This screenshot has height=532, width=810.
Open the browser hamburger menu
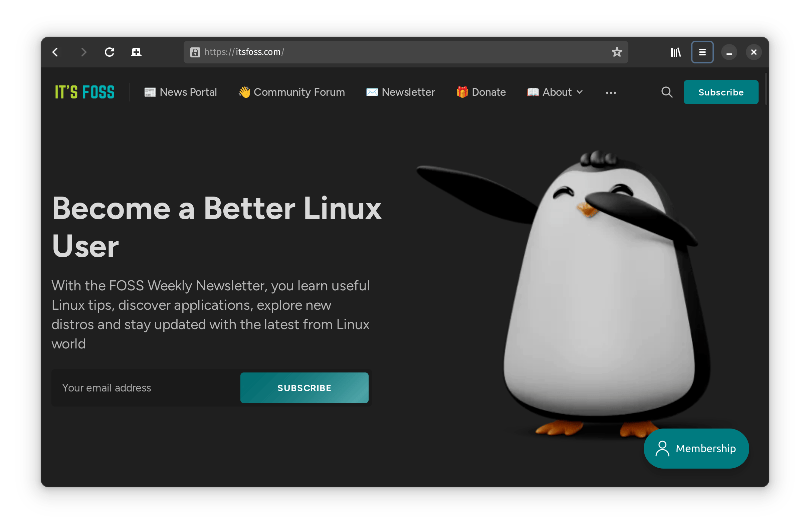(x=702, y=52)
